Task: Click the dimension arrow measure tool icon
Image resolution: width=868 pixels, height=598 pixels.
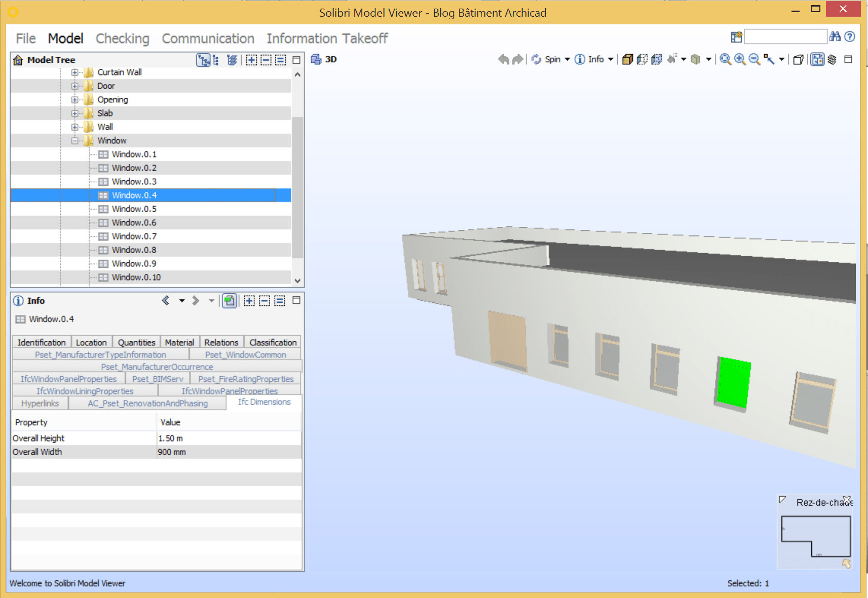Action: click(x=769, y=59)
